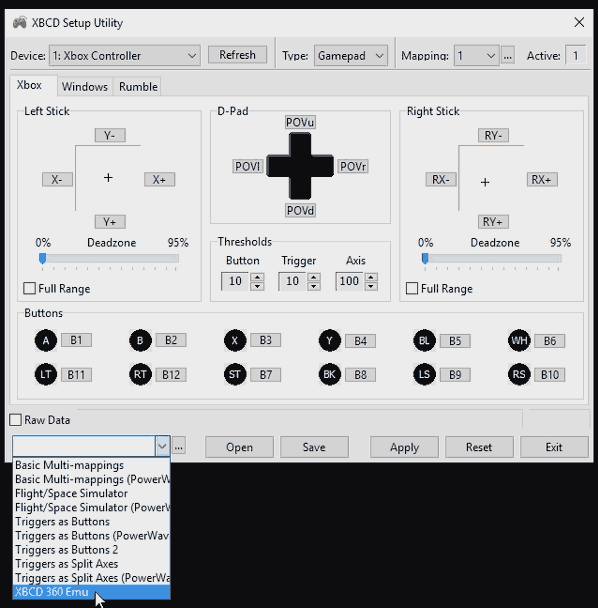Enable Full Range for Right Stick

(x=412, y=288)
